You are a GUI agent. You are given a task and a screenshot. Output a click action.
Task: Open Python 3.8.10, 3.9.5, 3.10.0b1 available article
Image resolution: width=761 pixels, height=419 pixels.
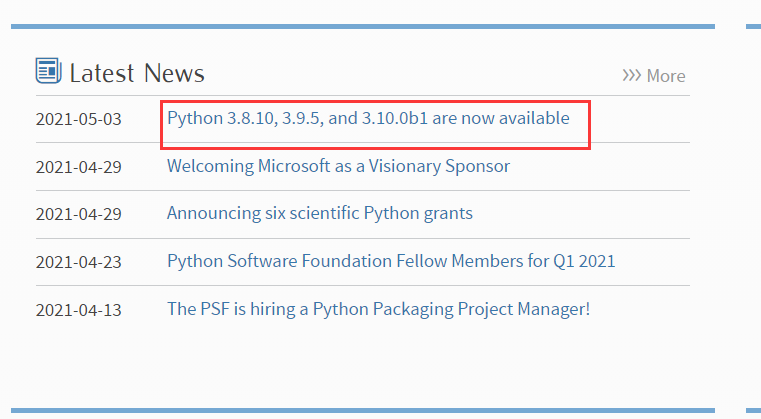pyautogui.click(x=368, y=118)
